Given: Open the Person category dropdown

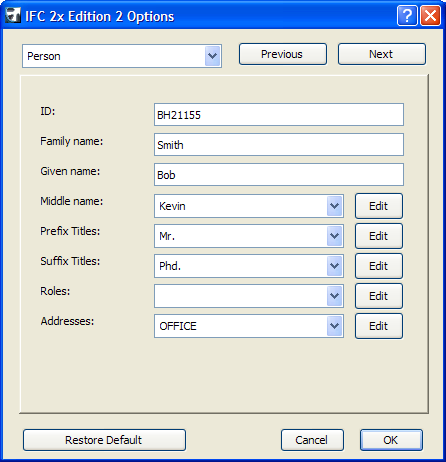Looking at the screenshot, I should [122, 56].
